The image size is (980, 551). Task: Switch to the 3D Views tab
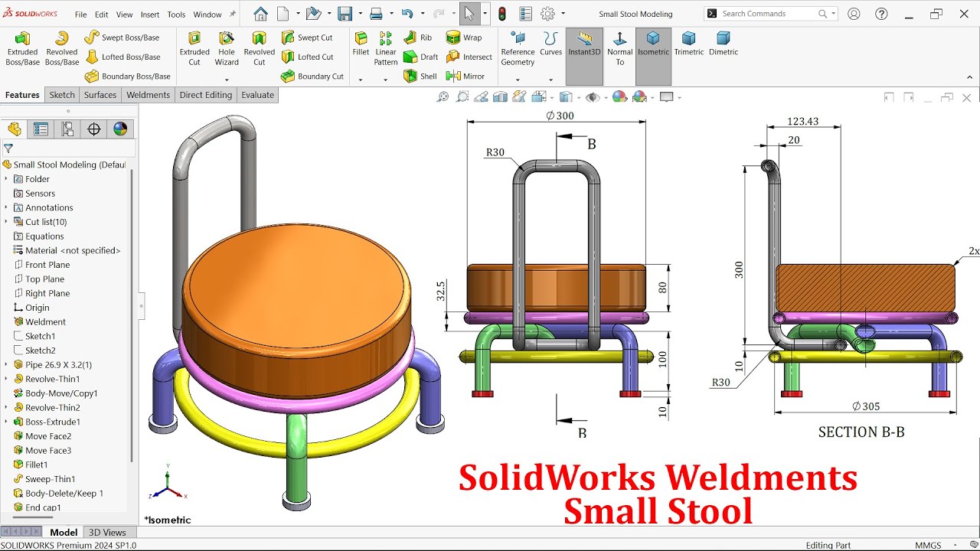point(107,533)
